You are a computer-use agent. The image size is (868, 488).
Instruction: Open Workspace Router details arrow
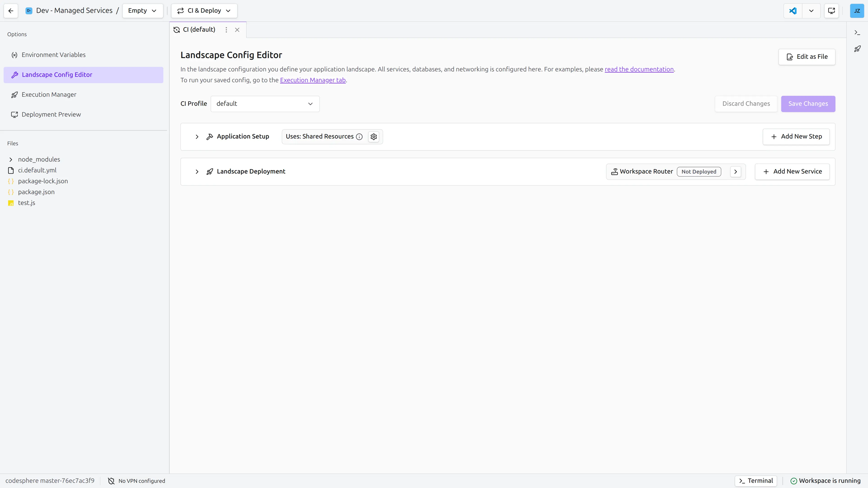coord(735,172)
